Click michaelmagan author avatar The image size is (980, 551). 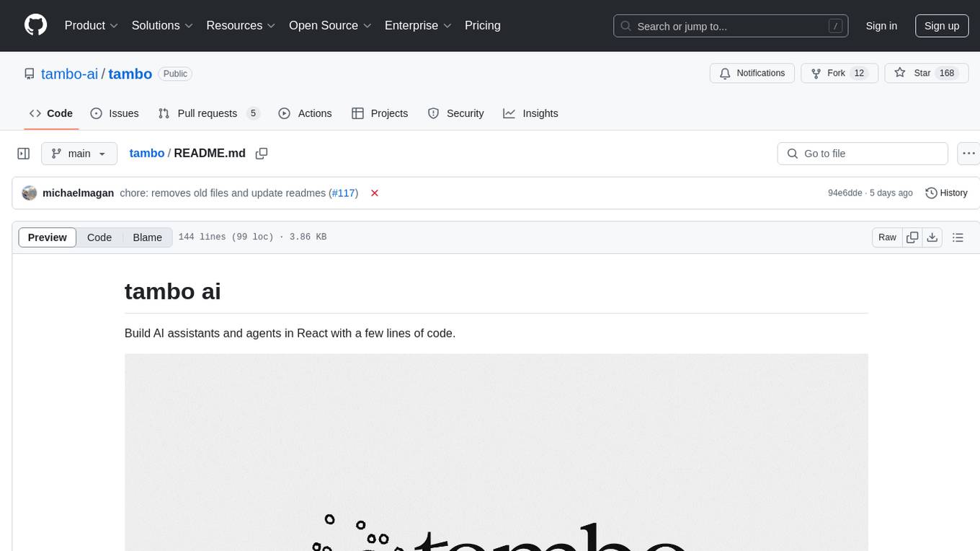30,193
